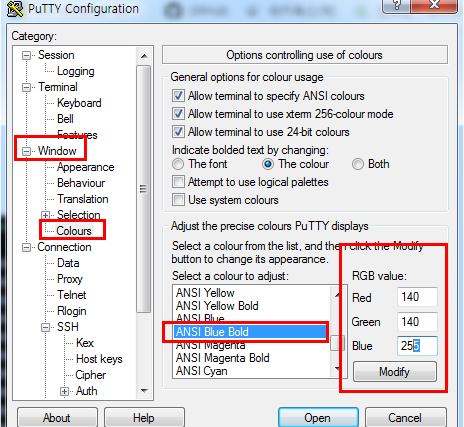
Task: Open the Kex category
Action: pyautogui.click(x=85, y=343)
